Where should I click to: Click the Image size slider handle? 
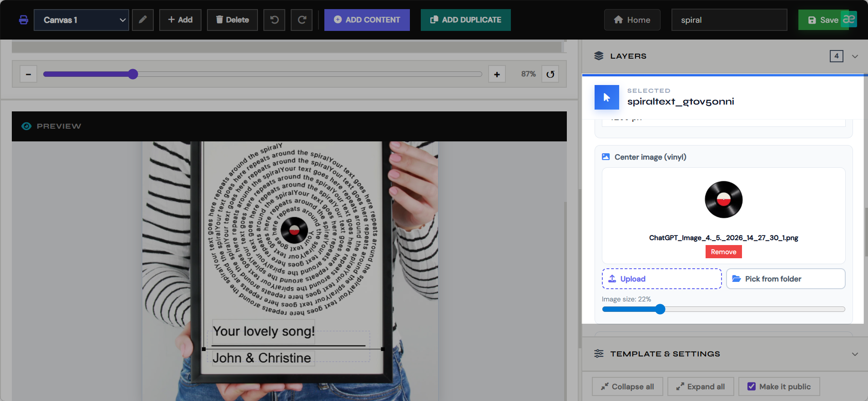coord(660,309)
